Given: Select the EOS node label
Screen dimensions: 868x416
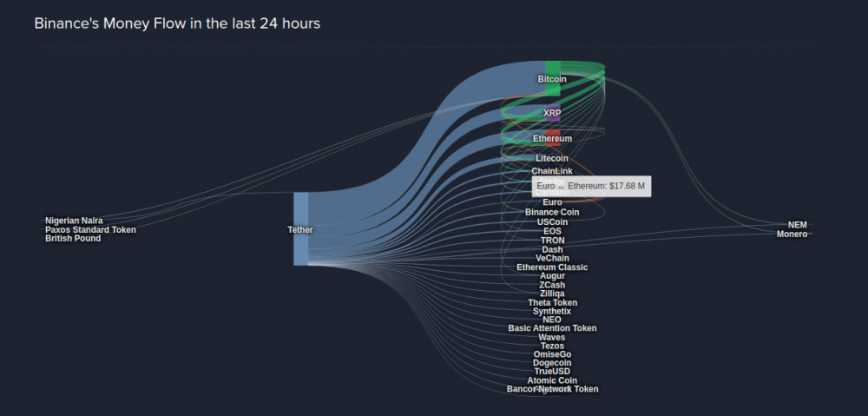Looking at the screenshot, I should [552, 231].
